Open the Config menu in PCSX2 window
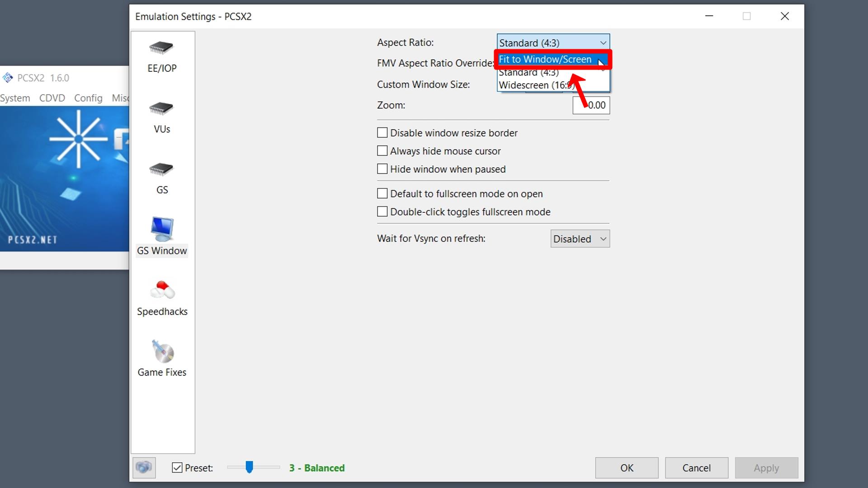This screenshot has width=868, height=488. pyautogui.click(x=88, y=98)
